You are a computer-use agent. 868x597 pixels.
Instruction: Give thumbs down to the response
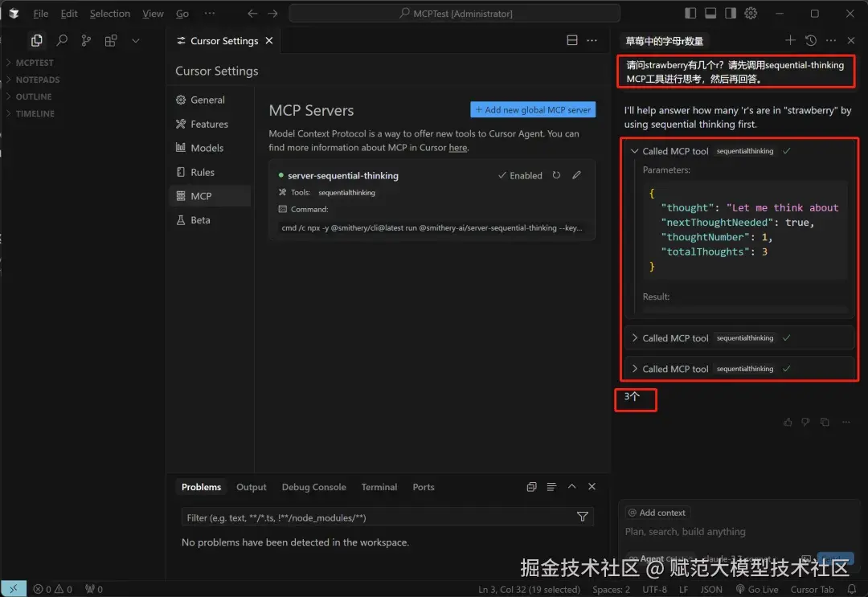tap(805, 422)
